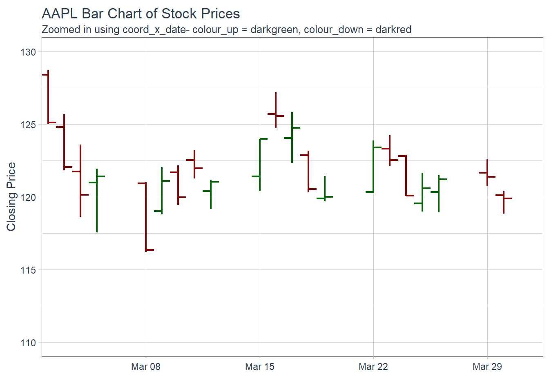This screenshot has width=549, height=392.
Task: Select the 'Closing Price' y-axis label
Action: click(11, 196)
